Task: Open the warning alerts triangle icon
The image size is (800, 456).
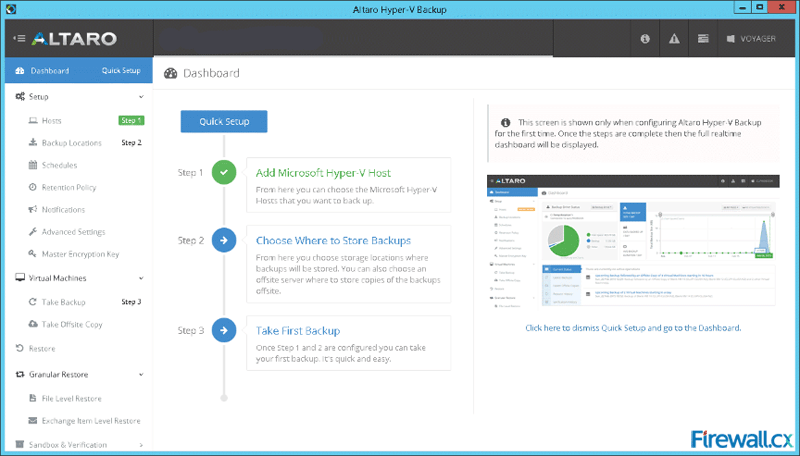Action: click(674, 39)
